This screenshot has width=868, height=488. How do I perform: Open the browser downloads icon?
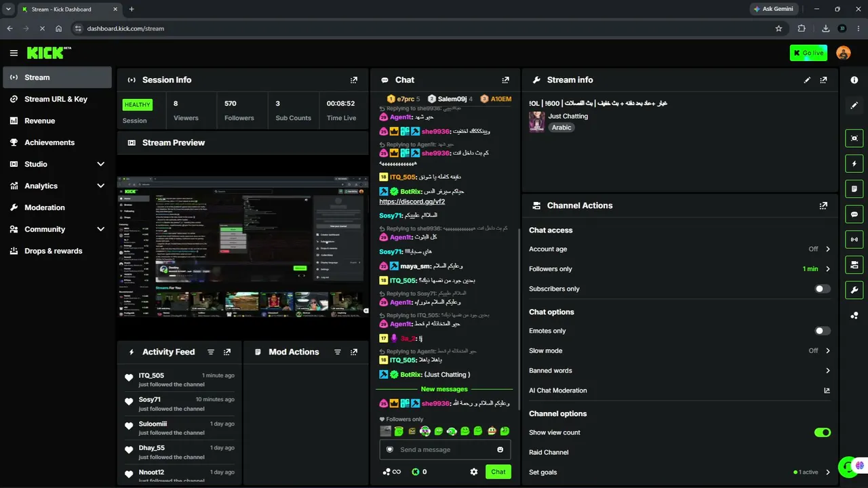825,28
